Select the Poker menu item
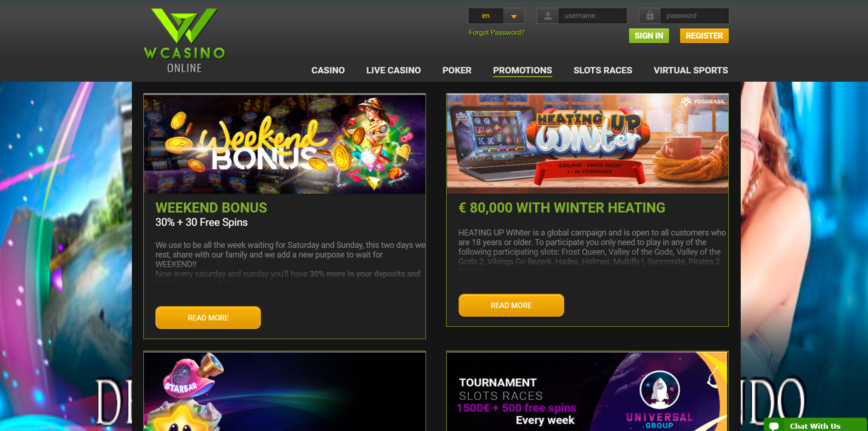This screenshot has width=868, height=431. click(457, 70)
